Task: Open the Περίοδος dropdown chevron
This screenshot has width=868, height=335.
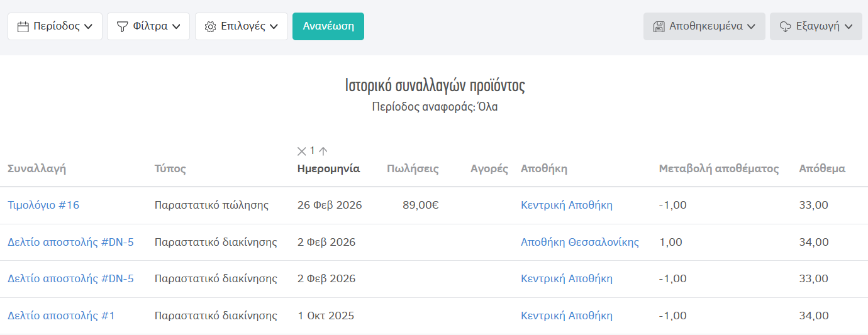Action: (88, 26)
